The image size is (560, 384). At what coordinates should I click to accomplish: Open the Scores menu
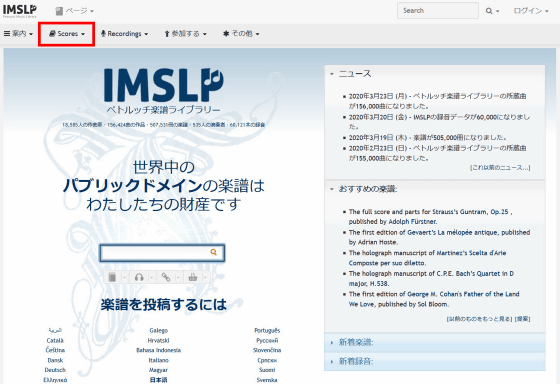pos(67,34)
